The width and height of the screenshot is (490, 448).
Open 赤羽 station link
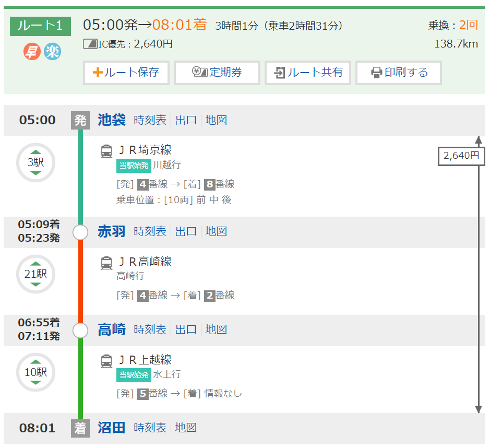[x=112, y=232]
